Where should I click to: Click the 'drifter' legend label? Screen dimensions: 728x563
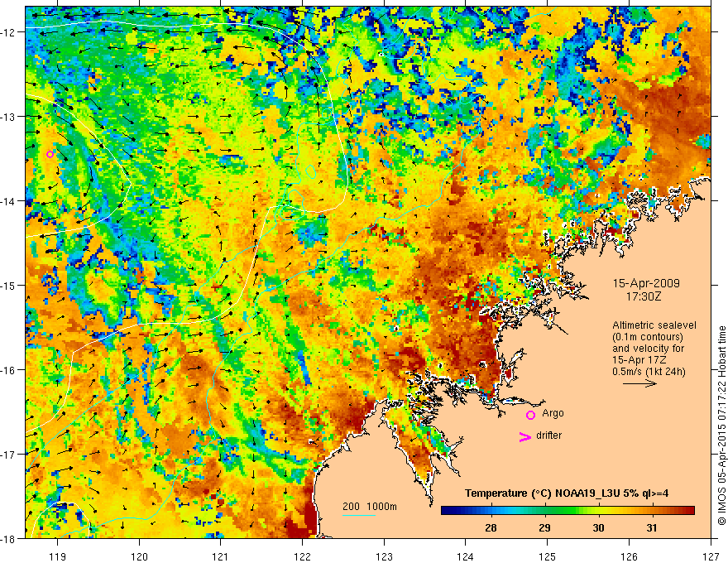click(548, 435)
